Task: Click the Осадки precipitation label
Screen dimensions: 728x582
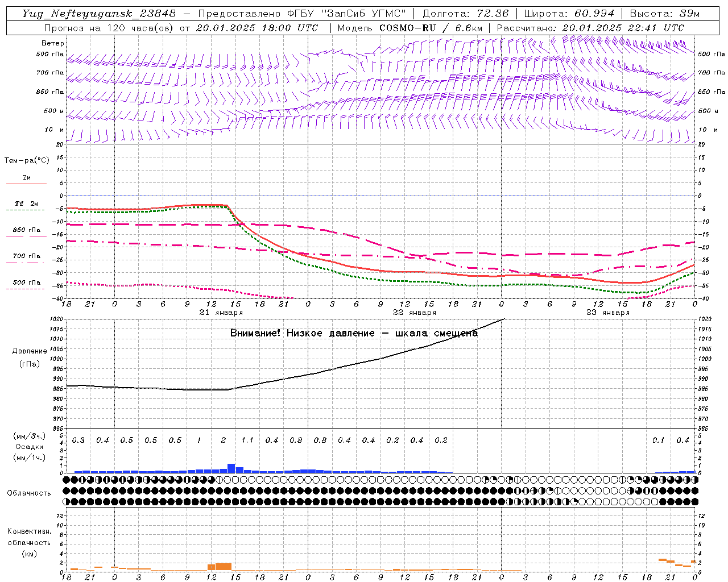Action: [30, 447]
